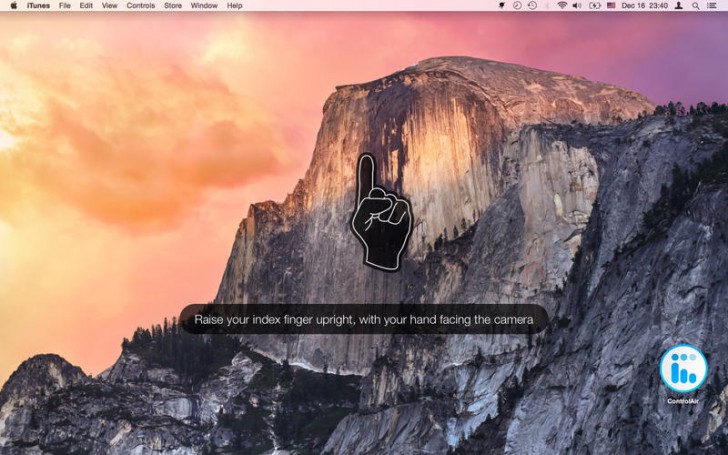Open the Window menu

click(204, 6)
